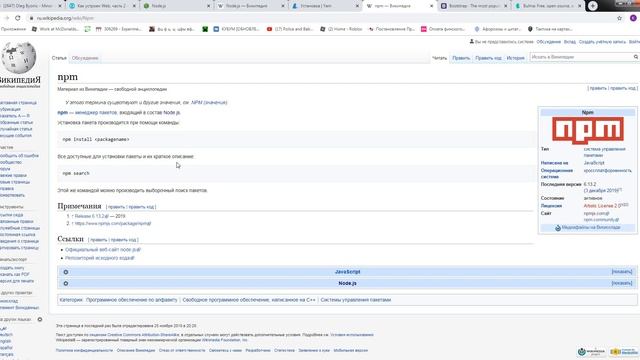Close the Node.js browser tab
The height and width of the screenshot is (360, 640).
pos(208,6)
